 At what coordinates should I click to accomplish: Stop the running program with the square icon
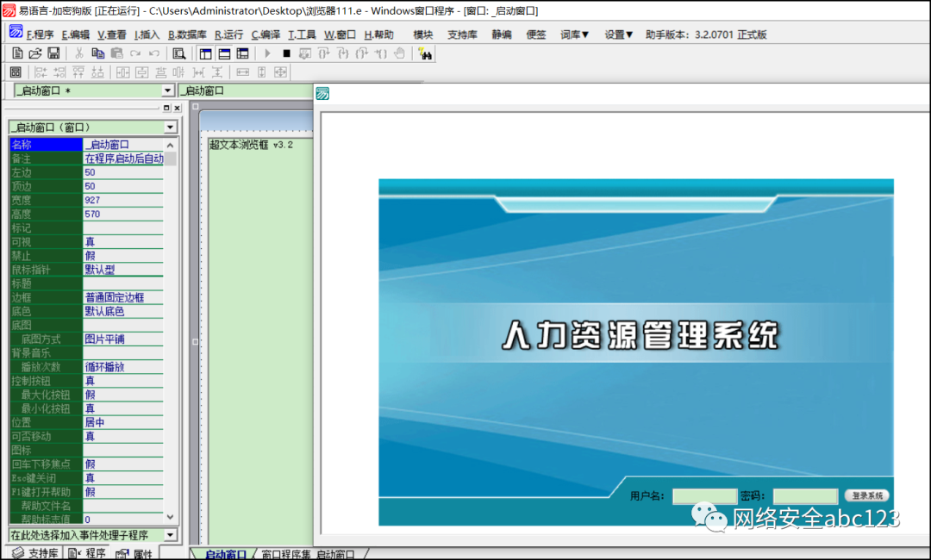pos(286,53)
